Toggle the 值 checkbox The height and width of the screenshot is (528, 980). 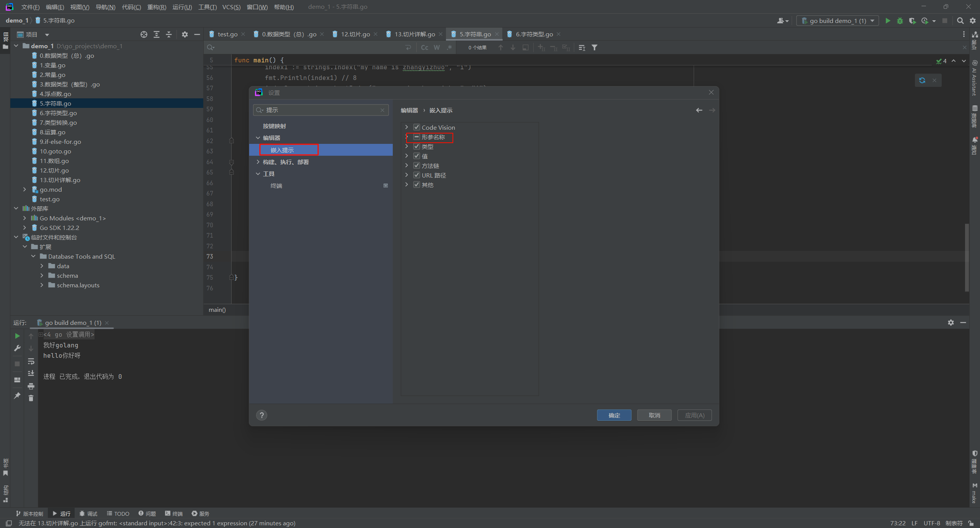tap(417, 156)
